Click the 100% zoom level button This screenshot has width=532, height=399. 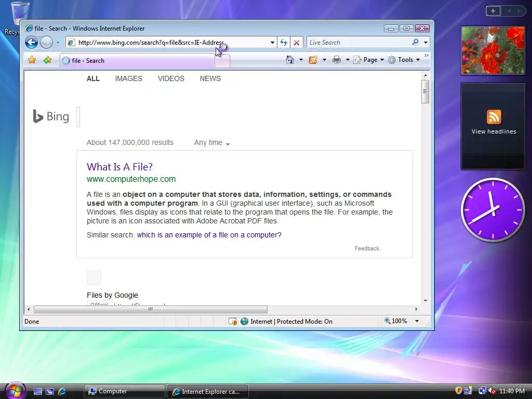click(x=395, y=321)
